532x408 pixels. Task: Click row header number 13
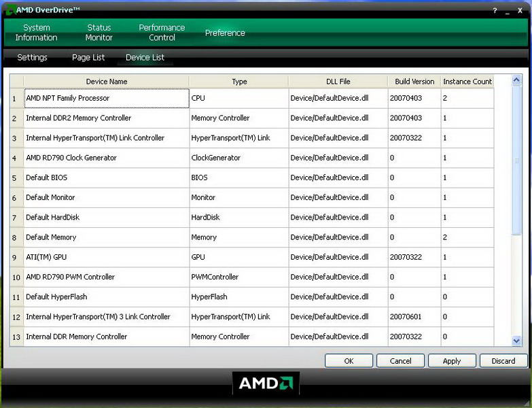pos(17,337)
